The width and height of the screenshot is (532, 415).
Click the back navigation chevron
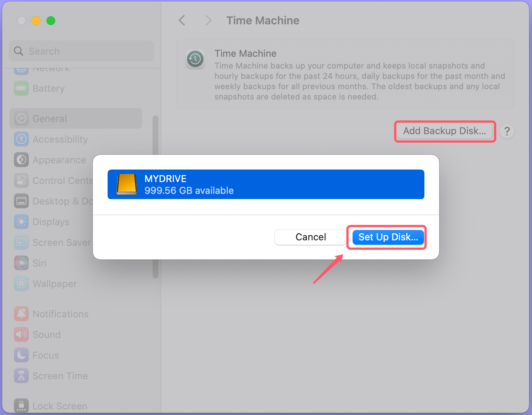click(x=182, y=20)
